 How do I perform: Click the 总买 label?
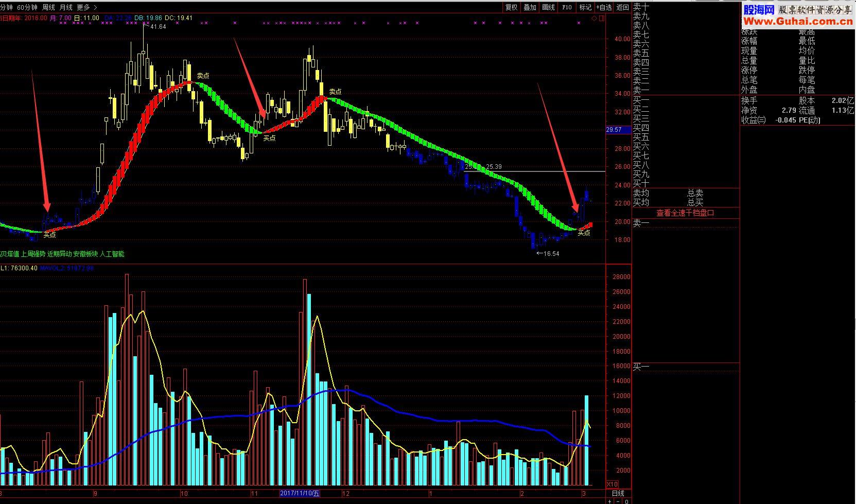coord(695,202)
